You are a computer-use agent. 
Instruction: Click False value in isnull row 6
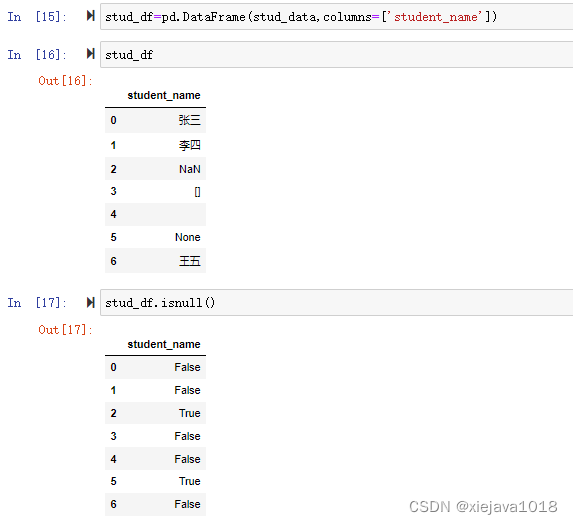point(187,504)
